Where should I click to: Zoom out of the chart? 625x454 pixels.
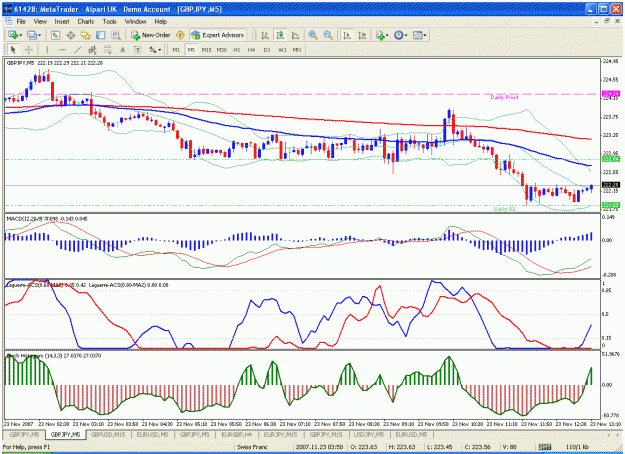pyautogui.click(x=328, y=35)
